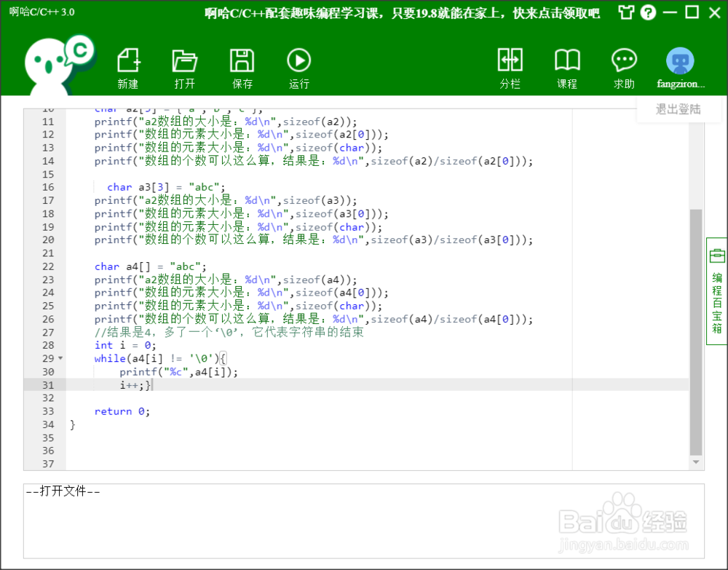Click the 求助 (Ask for help) icon

point(624,60)
